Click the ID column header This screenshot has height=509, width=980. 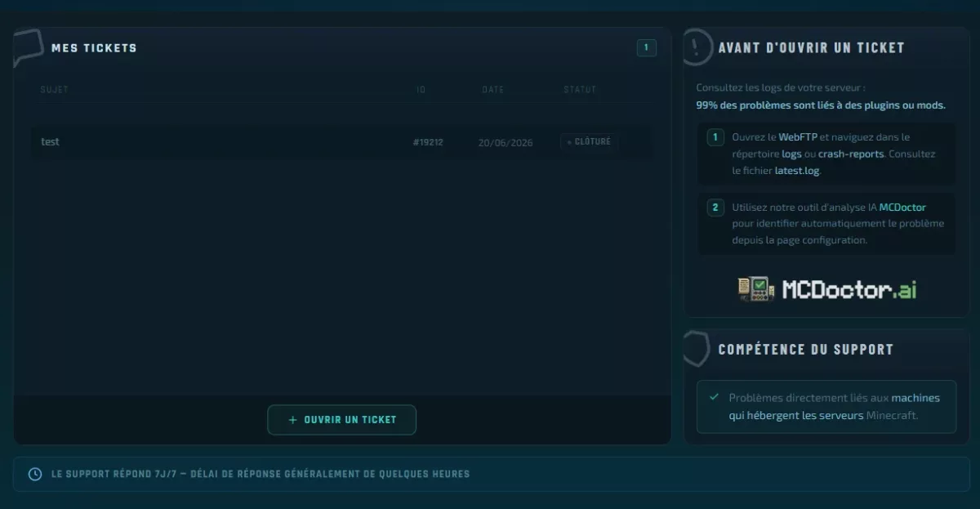(x=421, y=90)
